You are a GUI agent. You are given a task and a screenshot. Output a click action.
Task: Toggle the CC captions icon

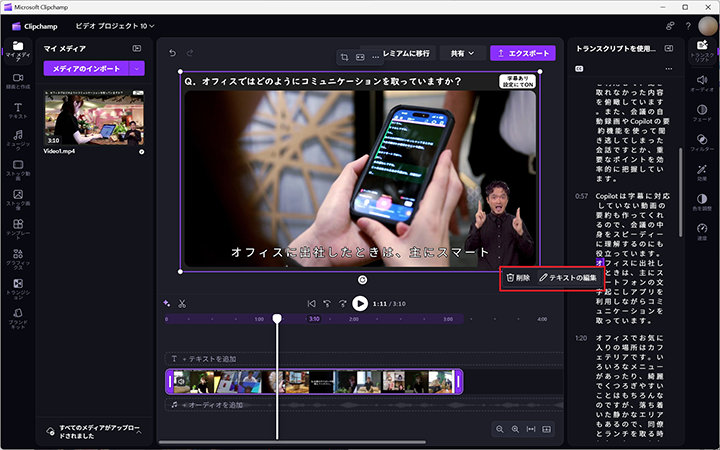pos(579,68)
